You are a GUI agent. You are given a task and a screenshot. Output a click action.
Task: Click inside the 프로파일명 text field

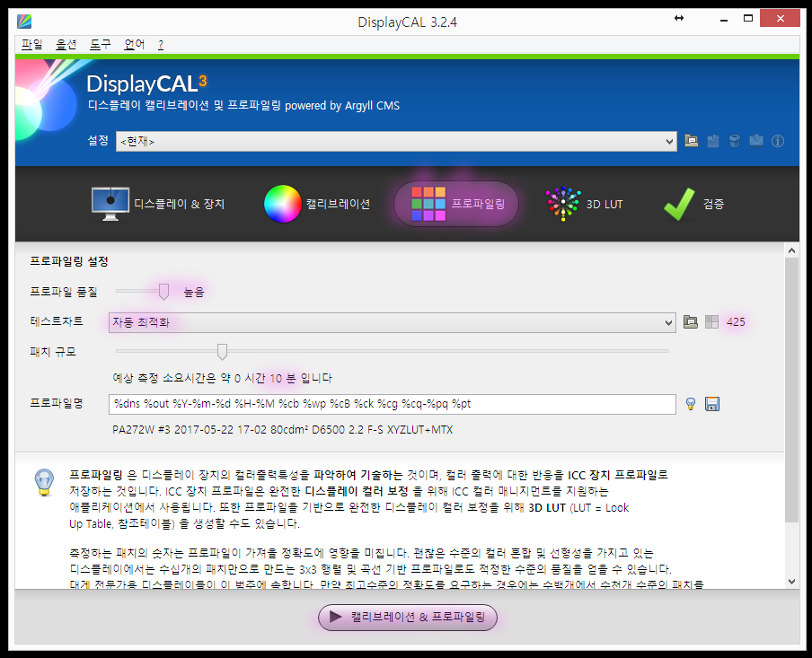(392, 404)
